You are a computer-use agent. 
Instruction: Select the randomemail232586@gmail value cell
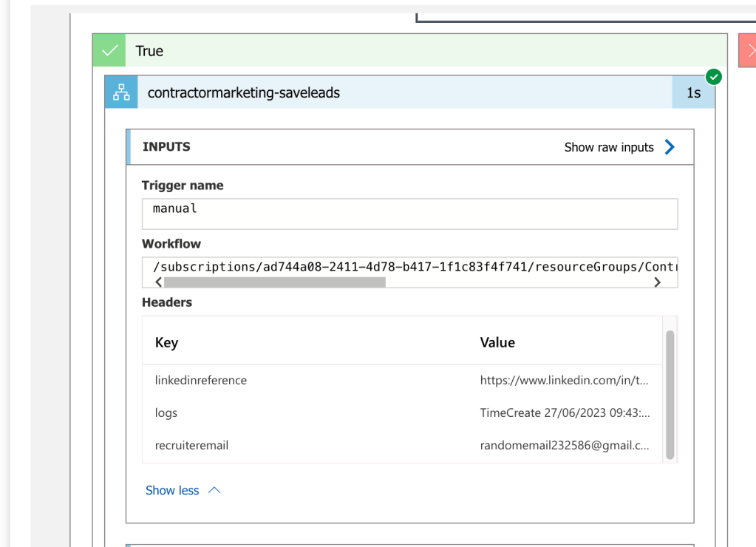564,445
